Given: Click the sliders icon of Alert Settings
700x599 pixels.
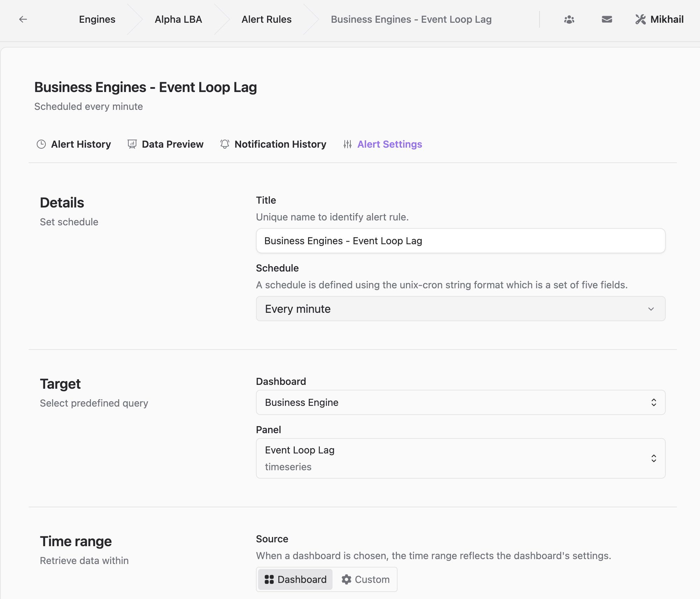Looking at the screenshot, I should [x=348, y=144].
